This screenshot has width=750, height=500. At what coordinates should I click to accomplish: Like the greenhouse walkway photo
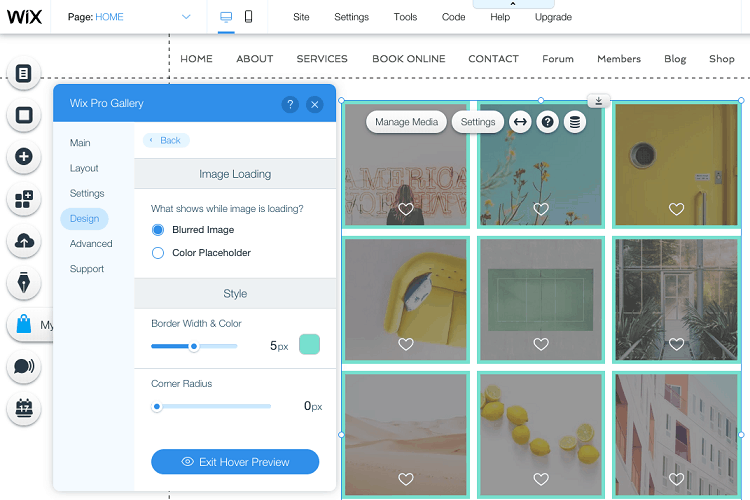pos(676,344)
